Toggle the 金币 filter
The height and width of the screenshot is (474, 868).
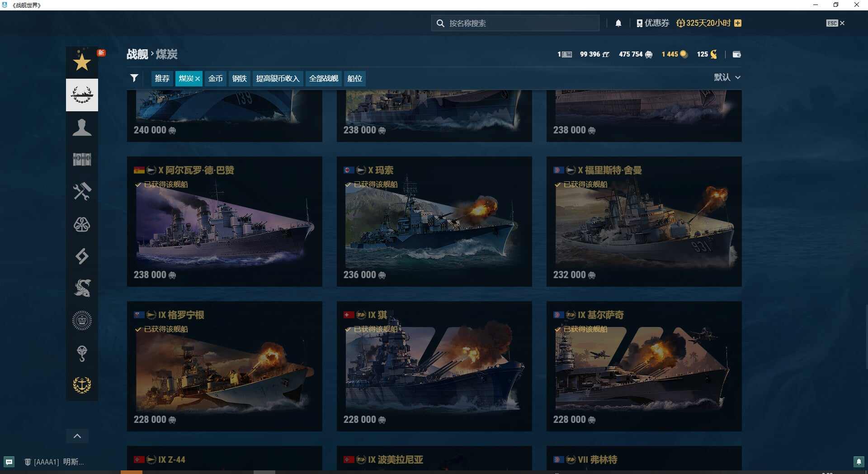click(x=215, y=78)
